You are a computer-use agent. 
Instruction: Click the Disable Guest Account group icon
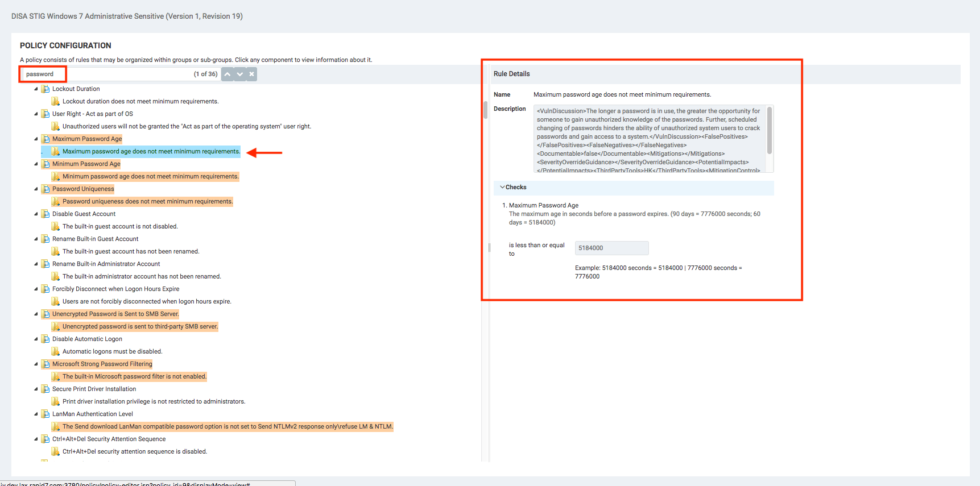46,214
